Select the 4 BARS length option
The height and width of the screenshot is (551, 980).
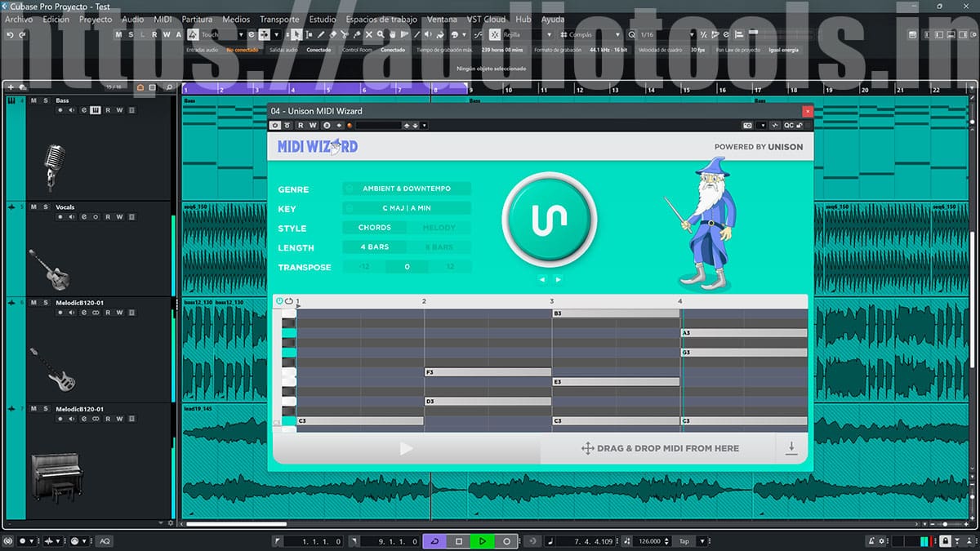coord(375,247)
